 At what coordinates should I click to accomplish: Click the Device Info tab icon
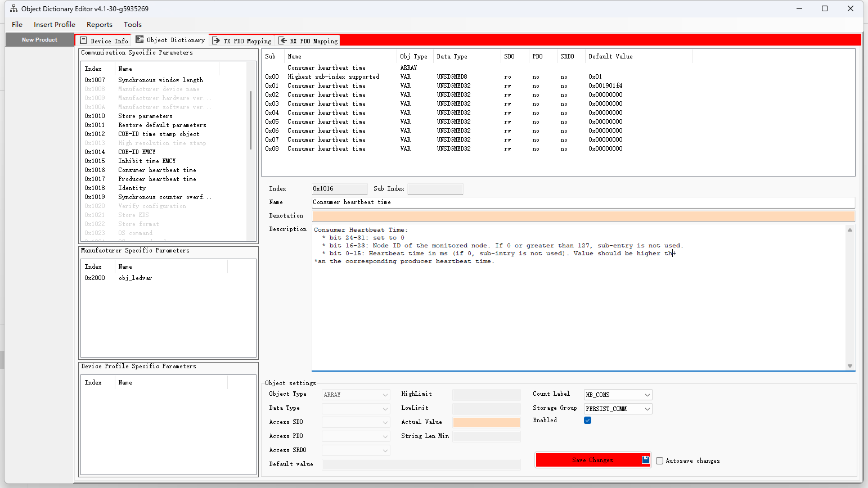tap(83, 40)
